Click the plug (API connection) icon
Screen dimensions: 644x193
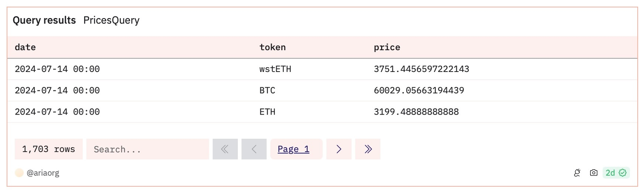click(577, 173)
